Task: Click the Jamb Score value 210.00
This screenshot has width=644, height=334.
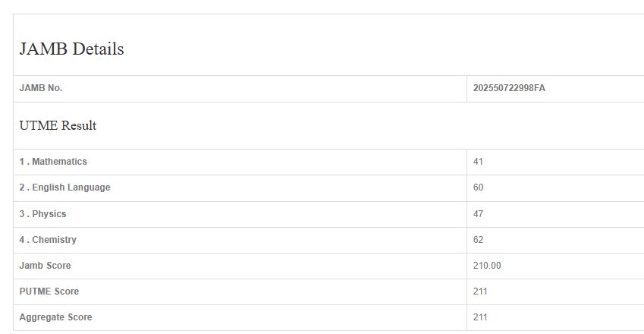Action: pos(487,266)
